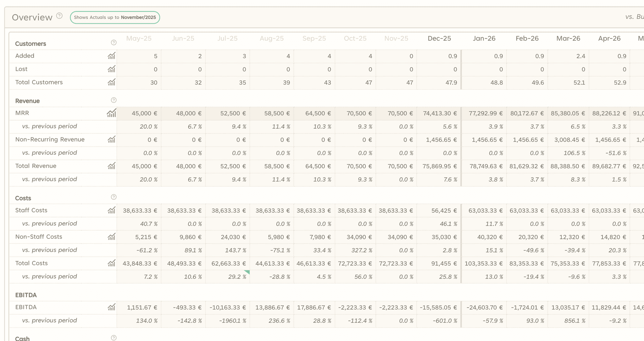Click Customers section help icon
Screen dimensions: 644x341
click(x=114, y=43)
